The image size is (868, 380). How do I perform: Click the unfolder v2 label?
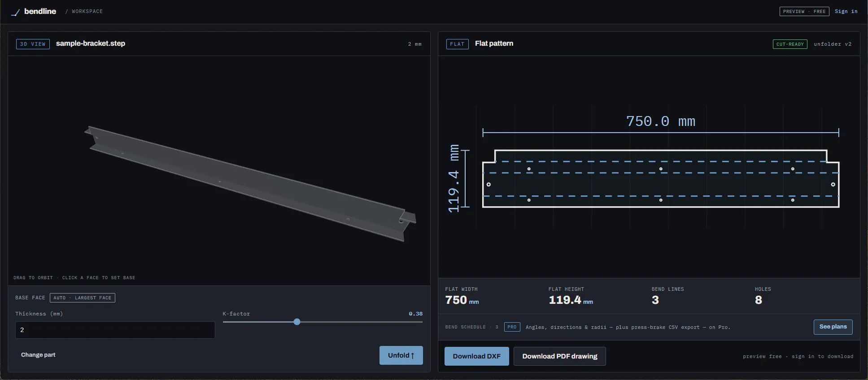click(x=833, y=44)
